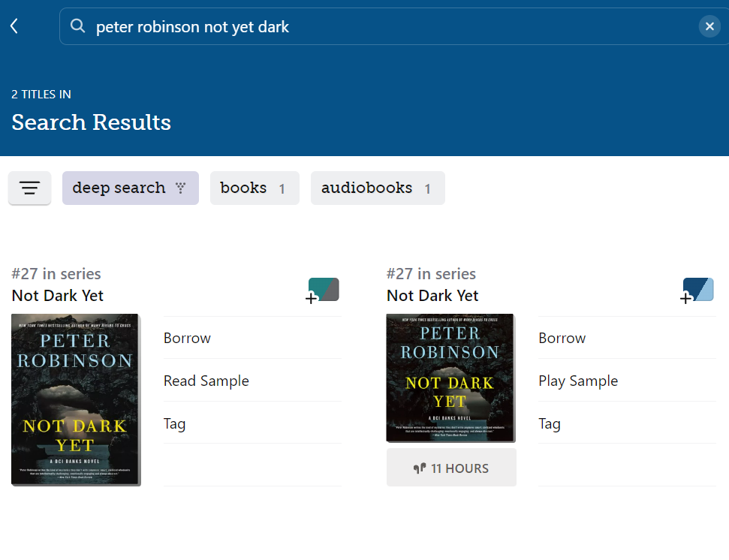
Task: Click the back arrow icon
Action: coord(14,26)
